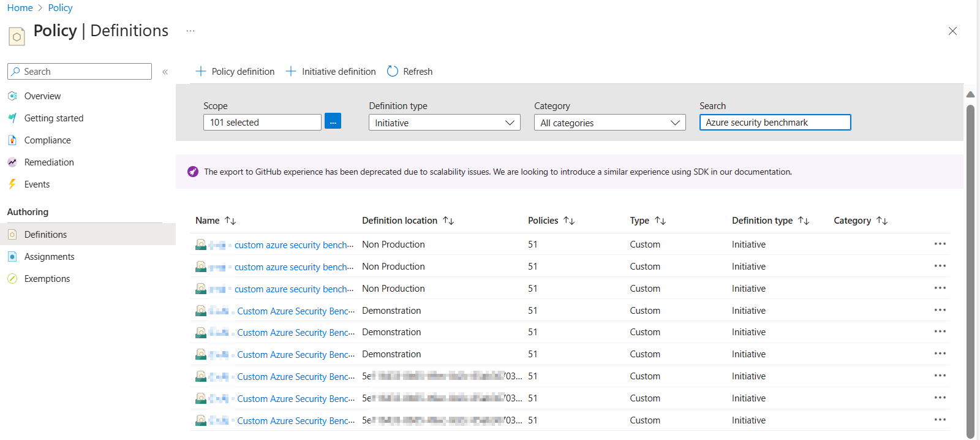Open Assignments under Authoring
The width and height of the screenshot is (980, 440).
tap(50, 257)
